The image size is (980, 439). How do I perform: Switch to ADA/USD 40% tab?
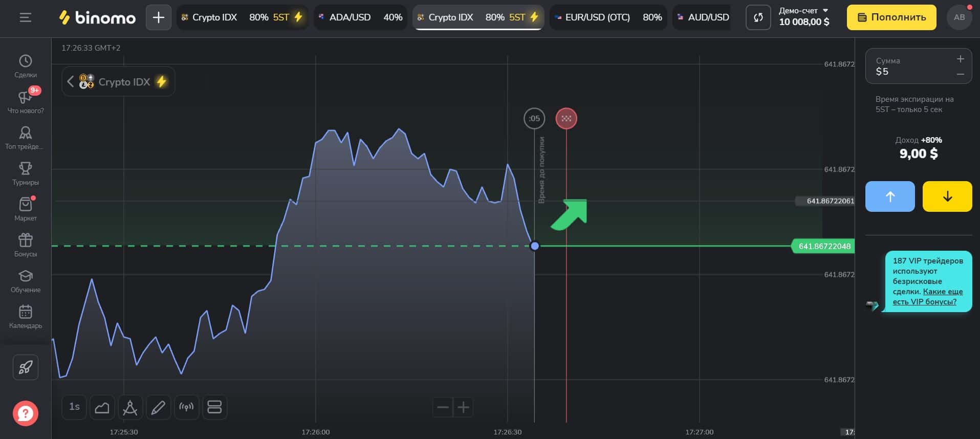[x=360, y=17]
